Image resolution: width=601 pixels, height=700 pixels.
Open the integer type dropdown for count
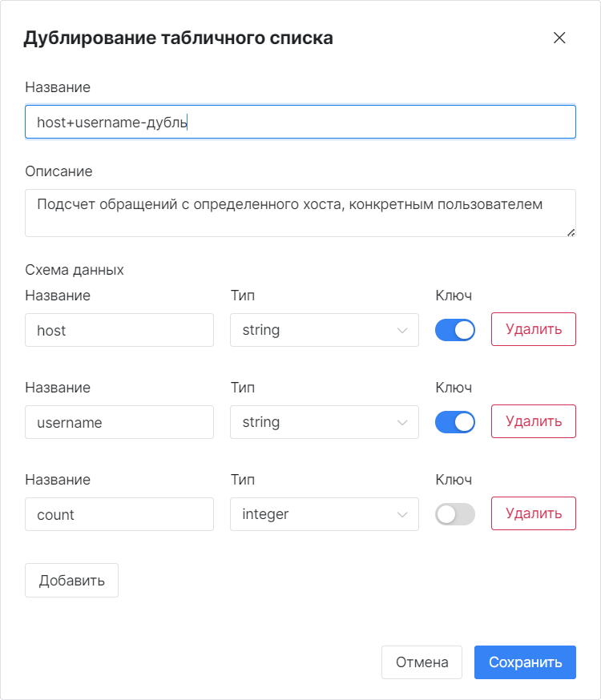(325, 514)
